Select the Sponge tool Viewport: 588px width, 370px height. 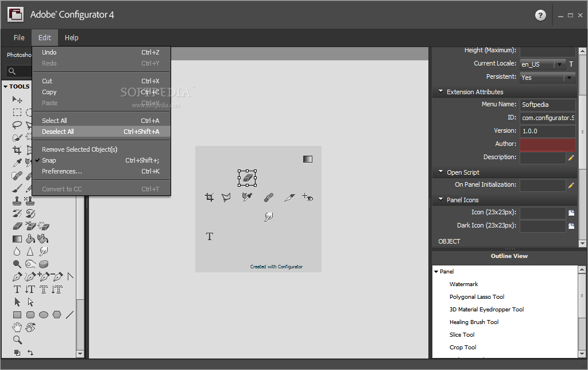pyautogui.click(x=44, y=264)
